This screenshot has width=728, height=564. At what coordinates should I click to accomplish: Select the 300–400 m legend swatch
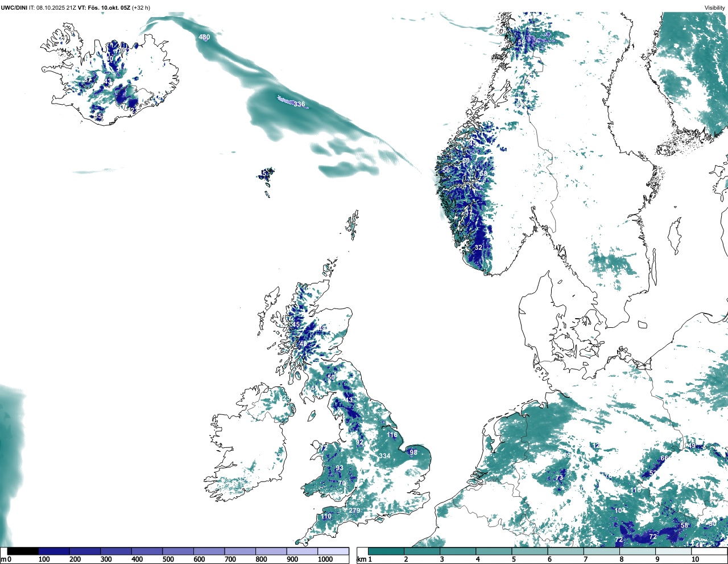tap(116, 551)
